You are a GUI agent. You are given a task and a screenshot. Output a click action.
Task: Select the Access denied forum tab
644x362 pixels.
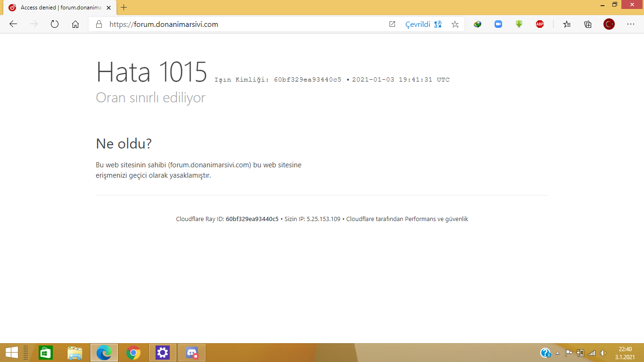(x=60, y=8)
